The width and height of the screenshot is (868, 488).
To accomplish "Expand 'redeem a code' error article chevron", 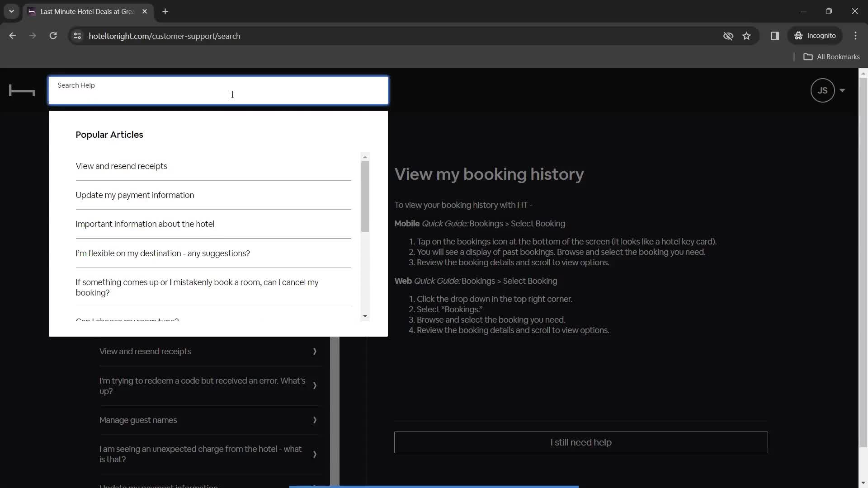I will pyautogui.click(x=315, y=385).
